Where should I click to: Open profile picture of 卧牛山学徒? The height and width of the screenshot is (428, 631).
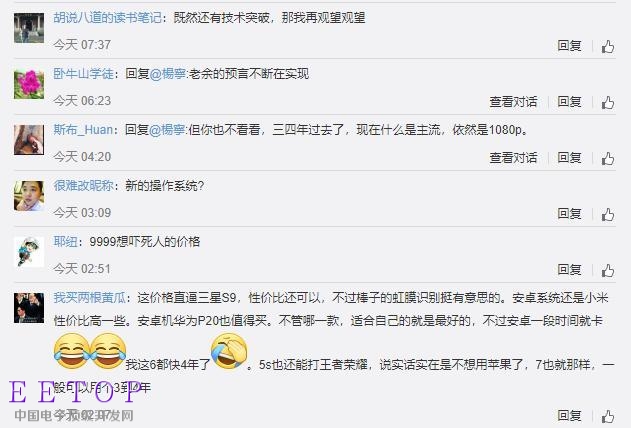click(29, 84)
